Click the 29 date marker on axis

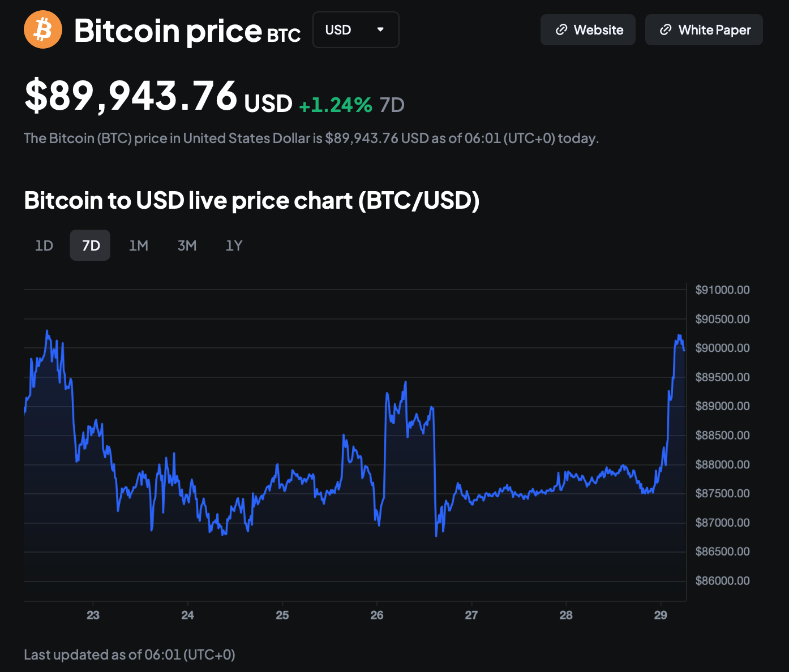661,615
